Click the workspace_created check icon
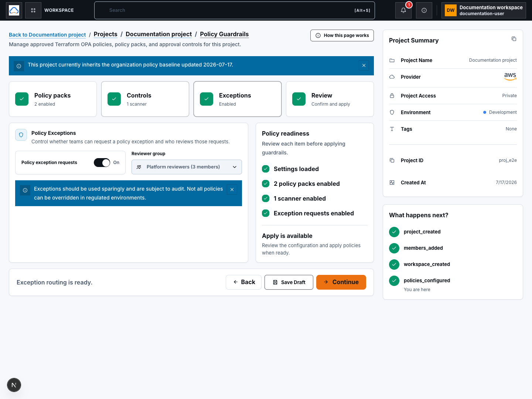Screen dimensions: 532x399 (x=394, y=265)
